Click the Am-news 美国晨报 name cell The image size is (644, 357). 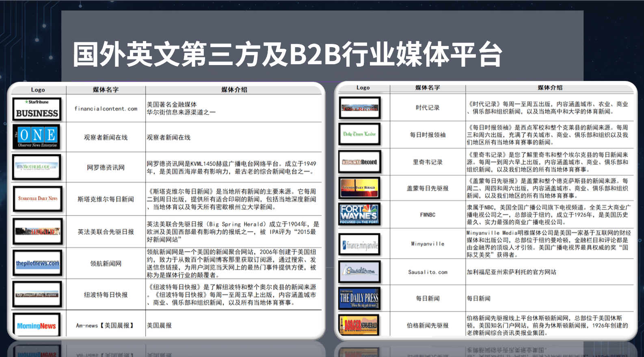(106, 326)
